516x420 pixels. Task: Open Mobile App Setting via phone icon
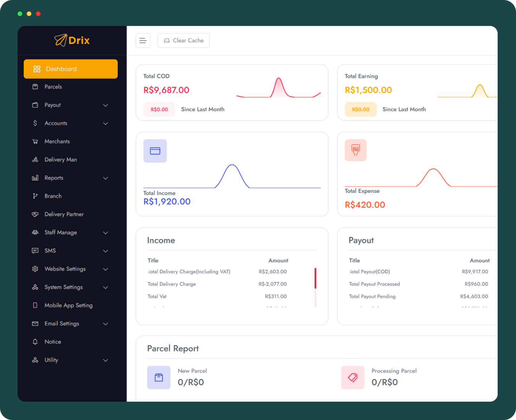pos(35,305)
